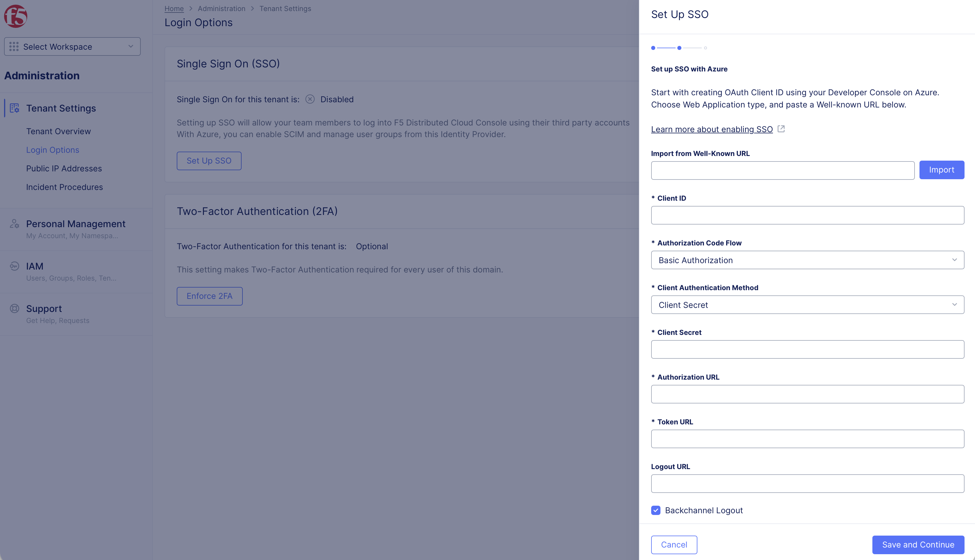The width and height of the screenshot is (975, 560).
Task: Open Incident Procedures page
Action: (x=65, y=187)
